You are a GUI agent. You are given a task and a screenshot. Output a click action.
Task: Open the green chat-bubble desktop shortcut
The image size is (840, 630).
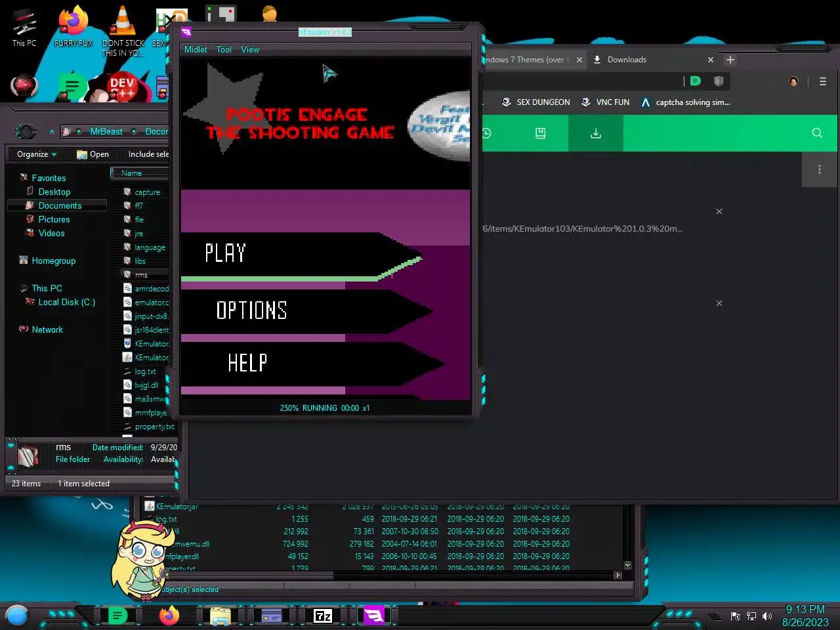tap(72, 87)
